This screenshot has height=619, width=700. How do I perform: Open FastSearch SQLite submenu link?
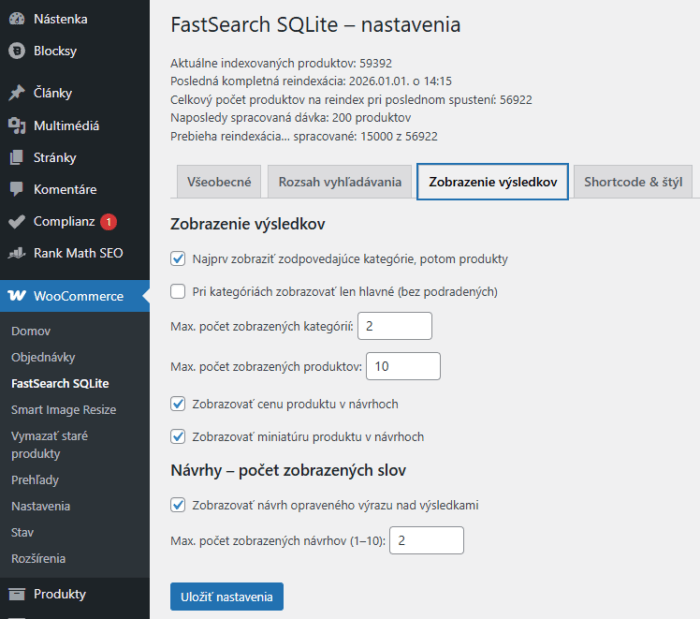coord(60,384)
